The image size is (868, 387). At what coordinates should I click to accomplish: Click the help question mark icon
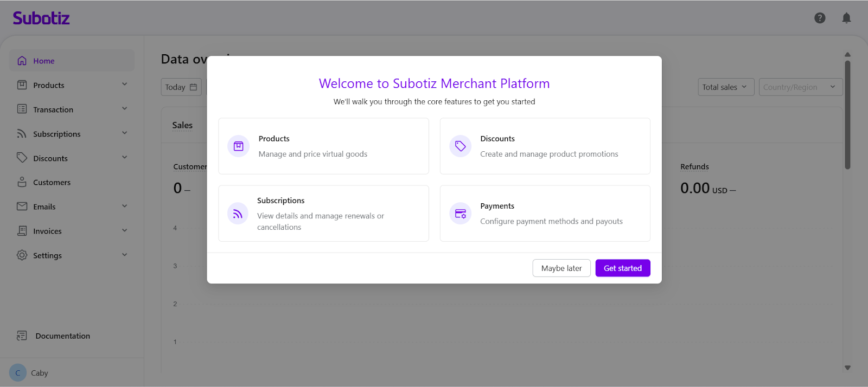point(820,18)
